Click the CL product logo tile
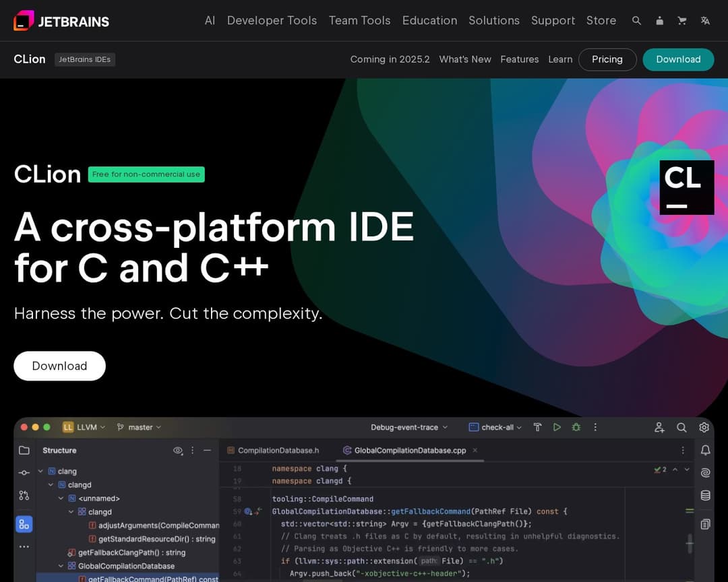The width and height of the screenshot is (728, 582). click(687, 187)
